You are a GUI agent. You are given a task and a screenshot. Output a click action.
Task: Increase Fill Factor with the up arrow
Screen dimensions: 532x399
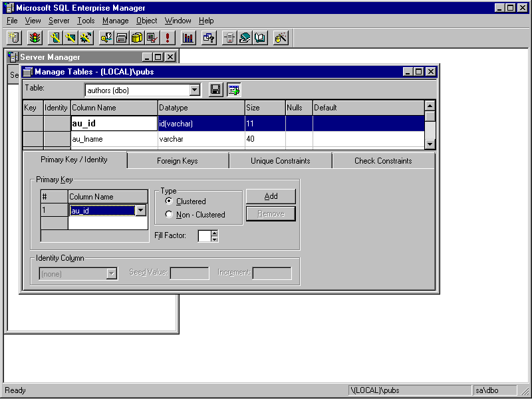(215, 233)
